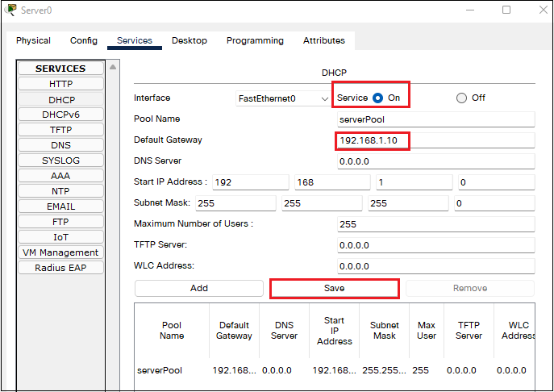This screenshot has width=554, height=392.
Task: Click the Maximum Number of Users field
Action: (x=435, y=224)
